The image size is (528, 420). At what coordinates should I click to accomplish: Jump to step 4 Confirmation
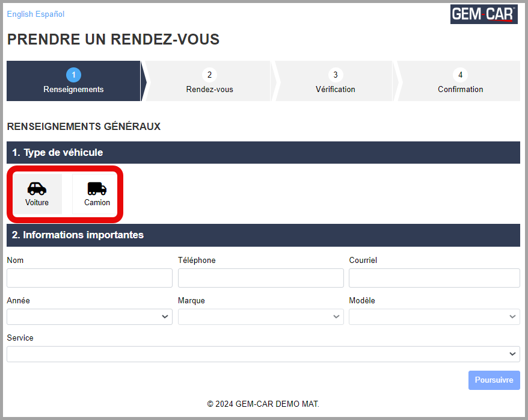(x=460, y=81)
